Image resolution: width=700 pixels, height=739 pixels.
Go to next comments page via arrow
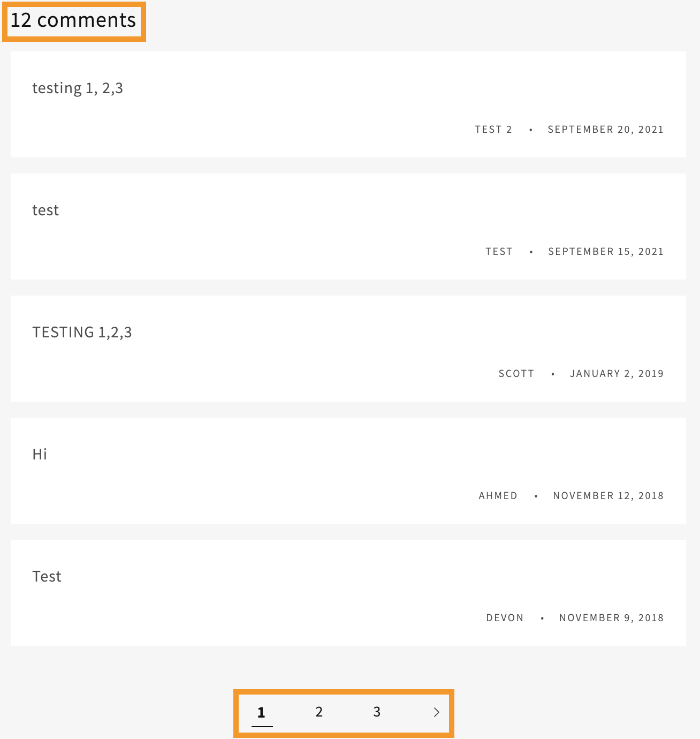[x=436, y=712]
